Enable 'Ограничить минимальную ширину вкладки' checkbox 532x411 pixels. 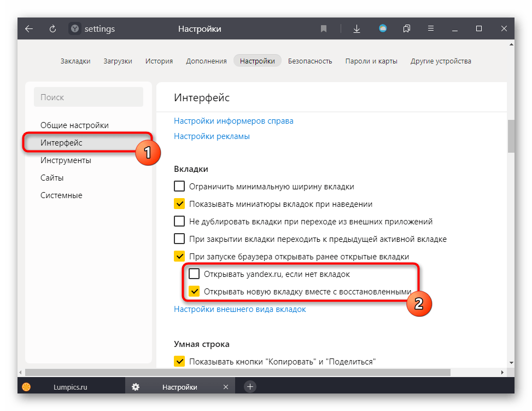coord(179,186)
